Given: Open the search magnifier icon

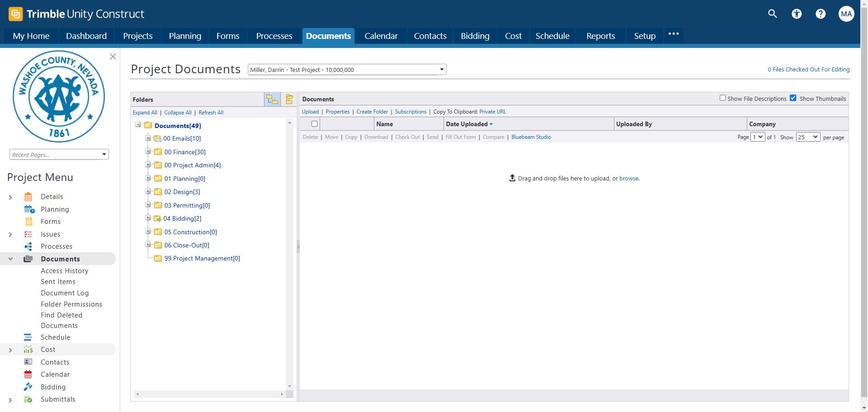Looking at the screenshot, I should coord(773,14).
